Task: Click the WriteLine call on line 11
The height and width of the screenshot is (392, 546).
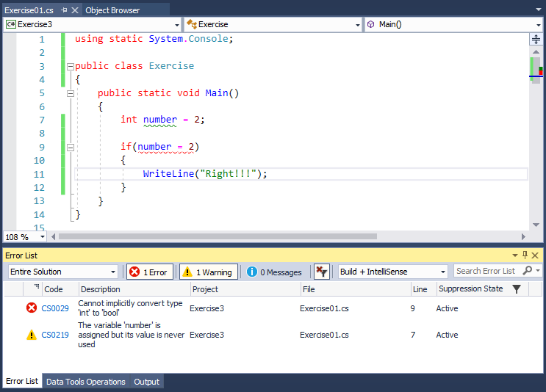Action: [x=168, y=174]
